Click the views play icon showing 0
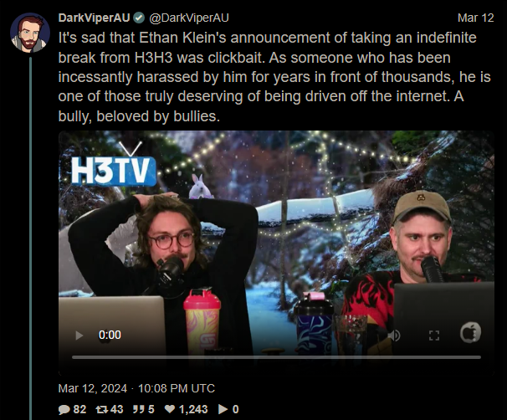 click(x=223, y=409)
